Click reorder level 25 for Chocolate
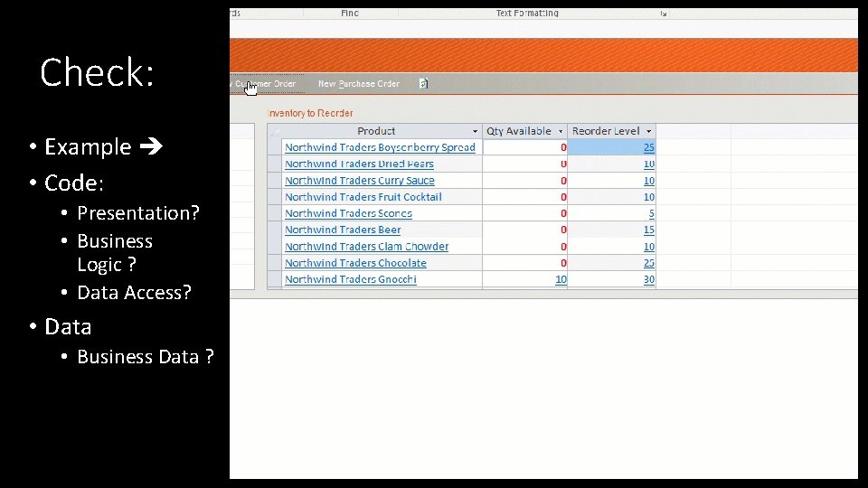The height and width of the screenshot is (488, 868). pos(649,263)
